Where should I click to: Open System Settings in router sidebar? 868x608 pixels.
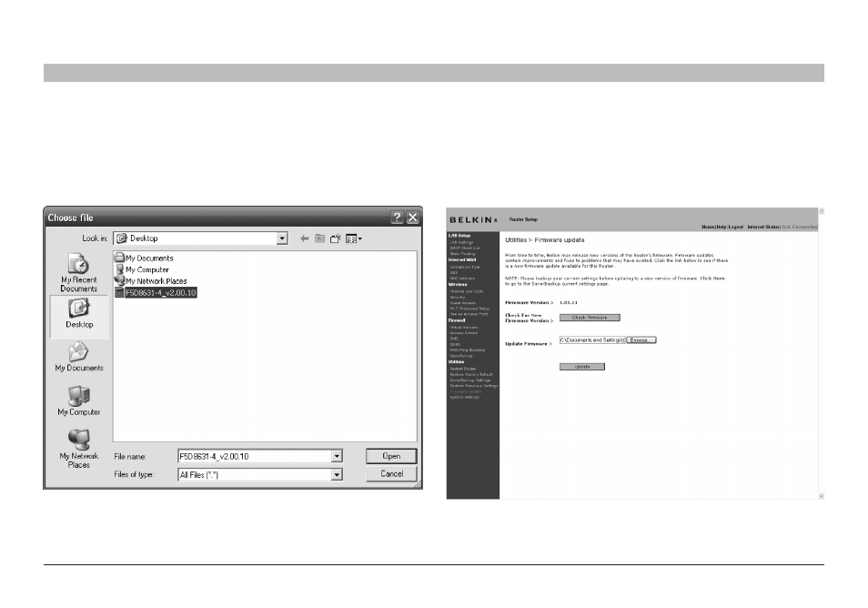(464, 397)
